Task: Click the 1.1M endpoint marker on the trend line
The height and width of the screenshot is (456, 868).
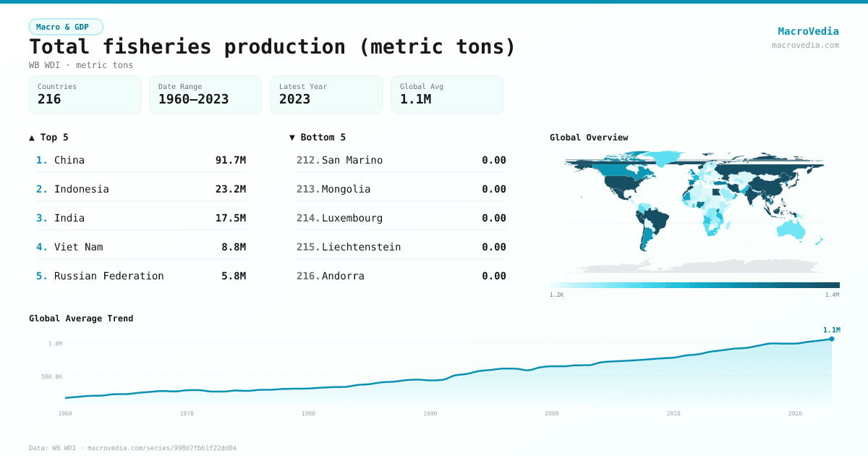Action: click(x=831, y=339)
